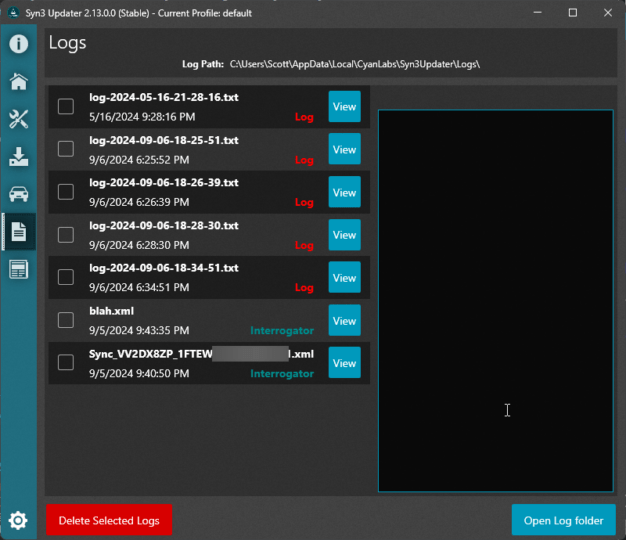Image resolution: width=626 pixels, height=540 pixels.
Task: View the Sync_VV2DX8ZP xml file
Action: click(345, 363)
